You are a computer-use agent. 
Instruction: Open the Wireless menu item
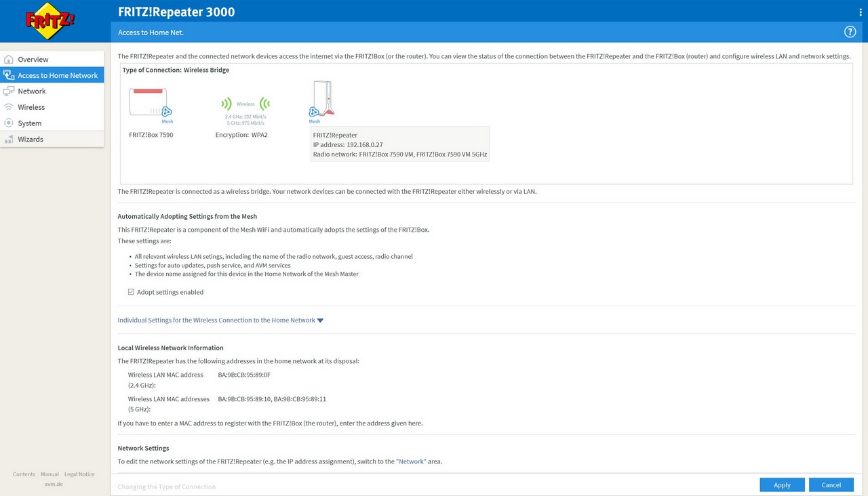pos(52,107)
